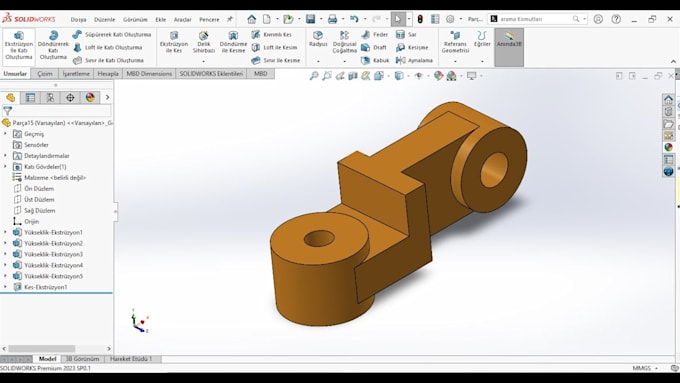
Task: Choose Kesişme intersect tool
Action: pos(412,47)
